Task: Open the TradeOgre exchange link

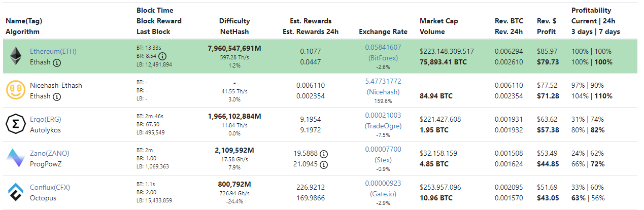Action: pos(383,126)
